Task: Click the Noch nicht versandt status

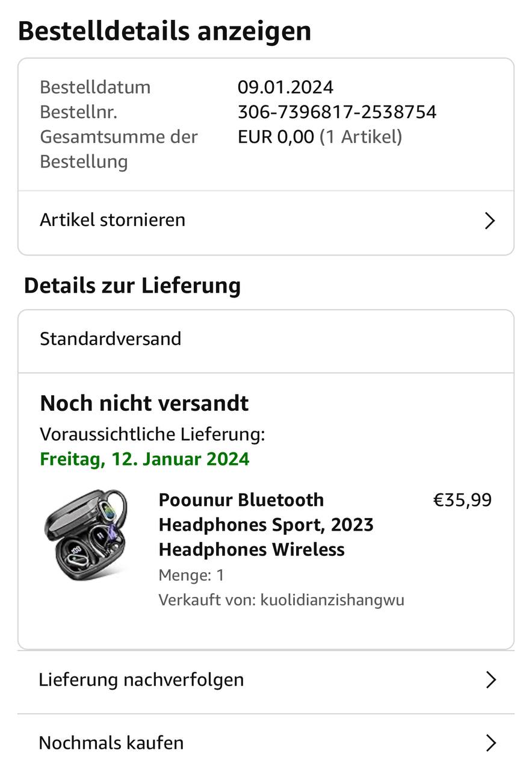Action: (144, 404)
